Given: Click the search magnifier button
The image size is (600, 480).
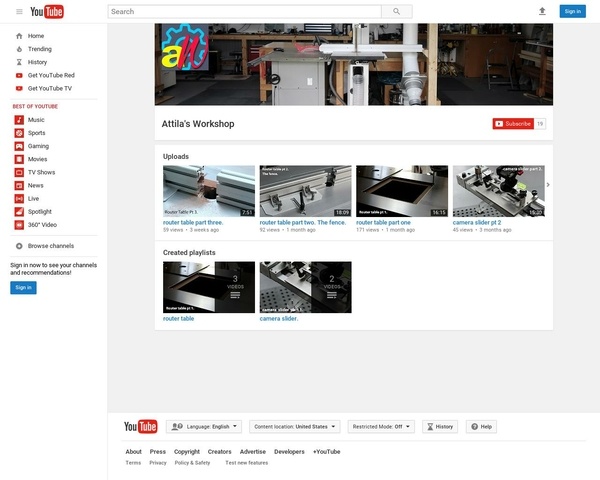Looking at the screenshot, I should pyautogui.click(x=396, y=11).
